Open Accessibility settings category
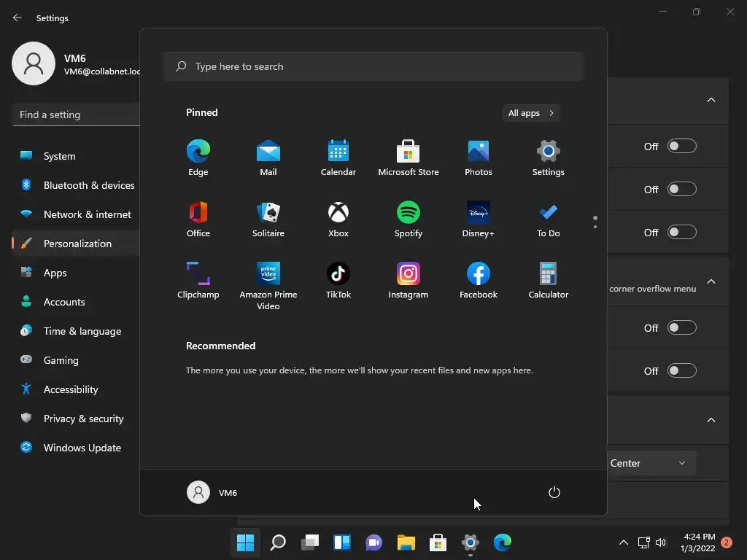The height and width of the screenshot is (560, 747). pyautogui.click(x=76, y=389)
